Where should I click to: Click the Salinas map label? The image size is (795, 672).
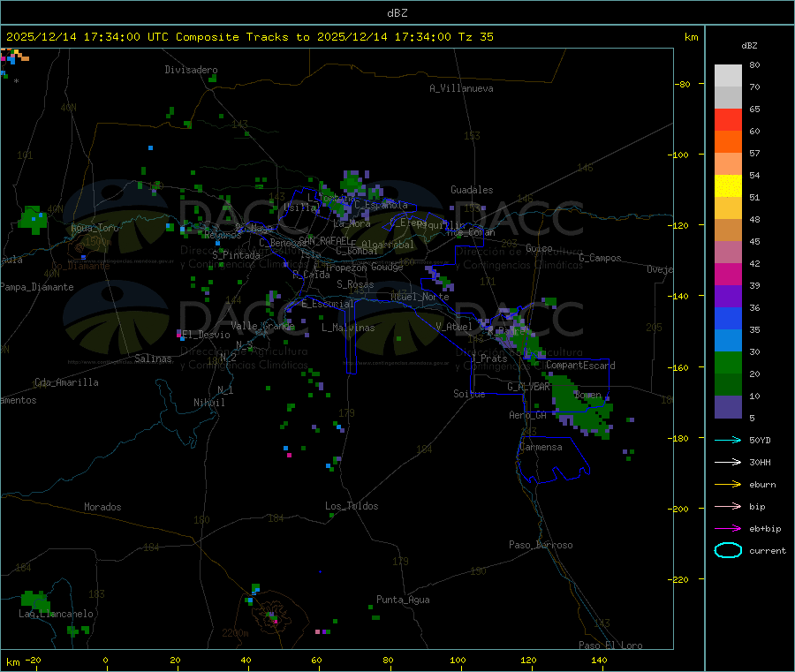(x=153, y=359)
